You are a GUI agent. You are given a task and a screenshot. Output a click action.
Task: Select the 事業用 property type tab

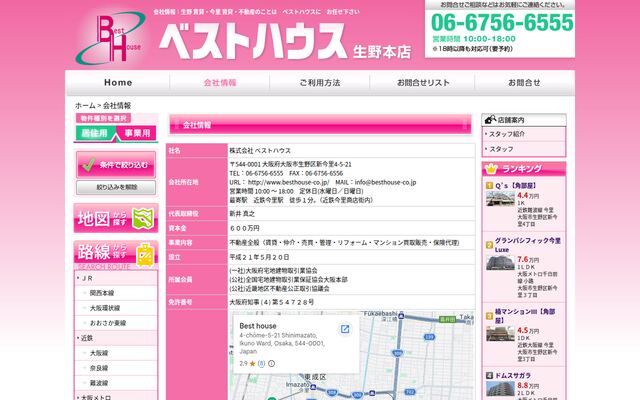[137, 133]
